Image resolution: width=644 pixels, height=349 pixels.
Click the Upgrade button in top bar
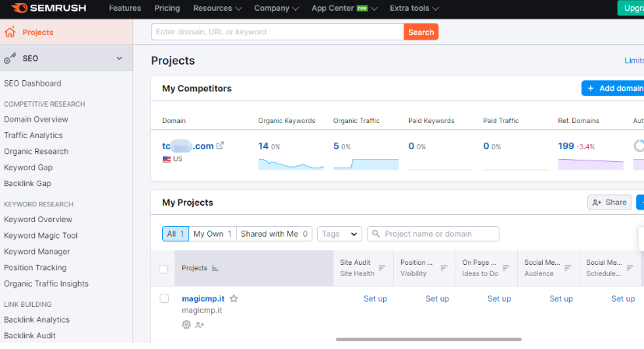click(631, 9)
